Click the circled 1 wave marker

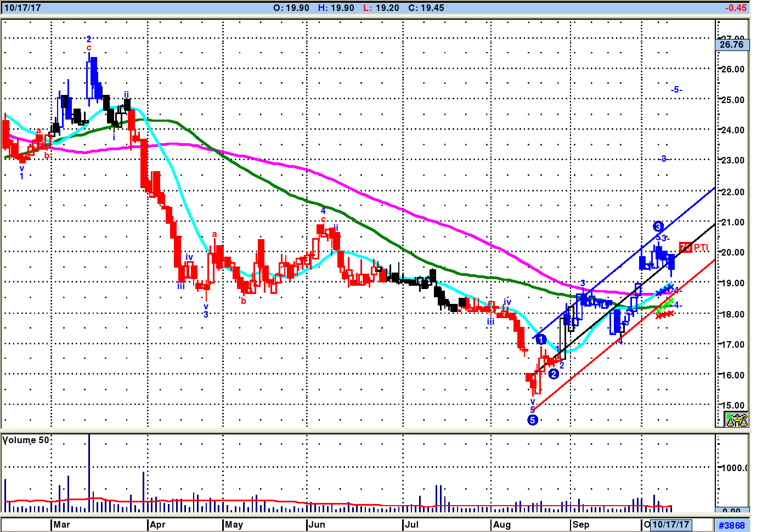(541, 340)
